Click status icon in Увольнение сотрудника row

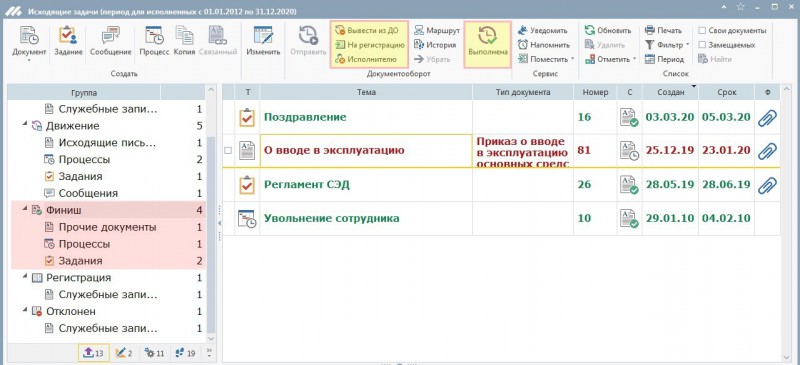click(x=629, y=218)
